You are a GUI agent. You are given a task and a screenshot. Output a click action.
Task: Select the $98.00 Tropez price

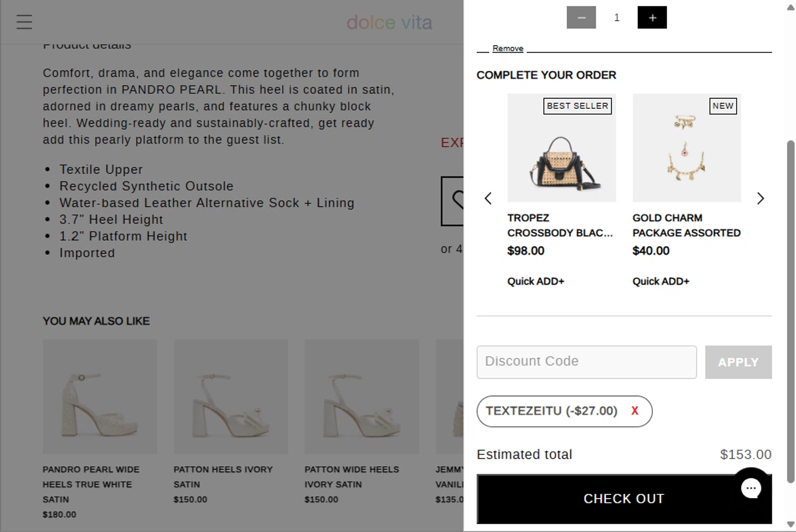point(526,251)
